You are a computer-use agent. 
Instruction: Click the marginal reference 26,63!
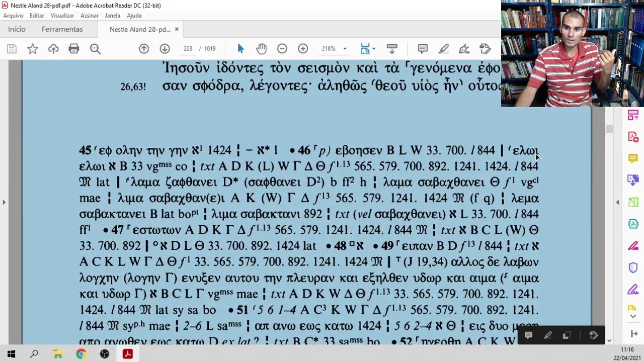[x=133, y=86]
